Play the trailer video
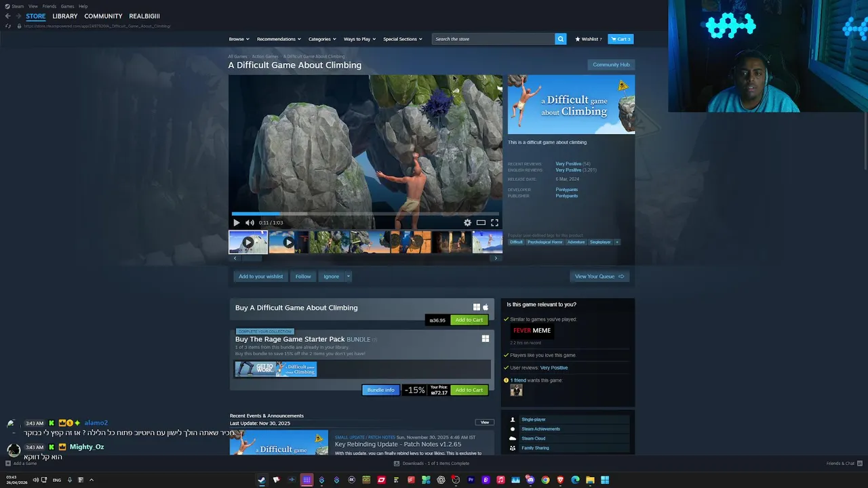Viewport: 868px width, 488px height. pos(236,222)
